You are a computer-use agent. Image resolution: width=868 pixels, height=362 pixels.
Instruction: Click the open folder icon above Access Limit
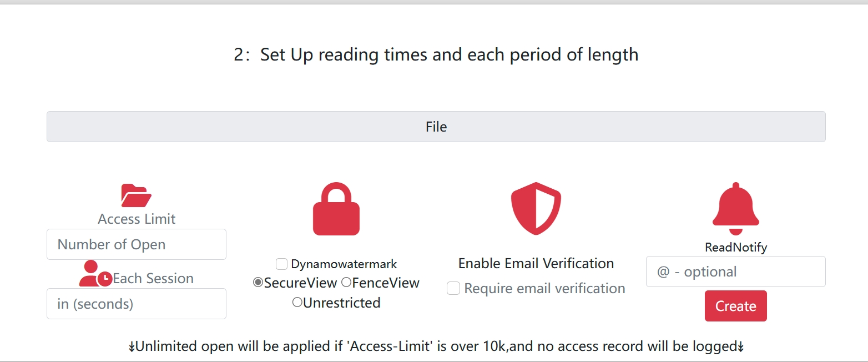136,195
